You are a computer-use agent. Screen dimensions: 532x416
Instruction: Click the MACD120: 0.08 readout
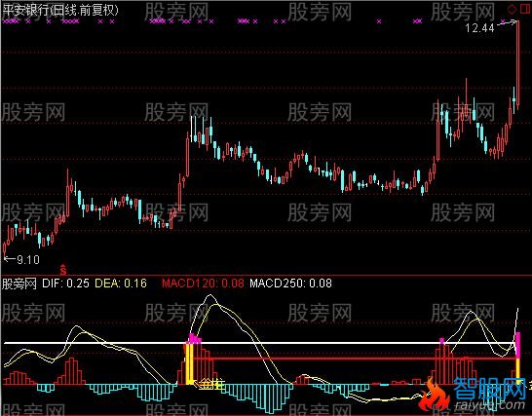point(203,284)
